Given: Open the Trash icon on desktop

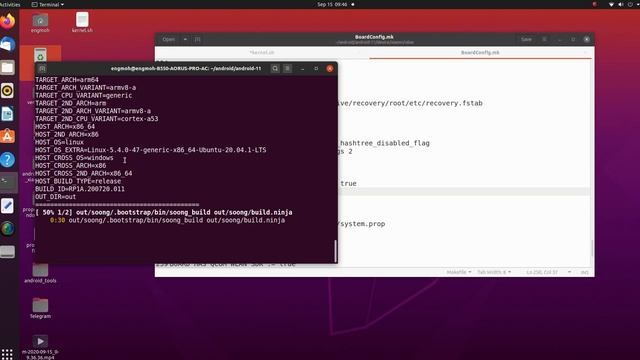Looking at the screenshot, I should (x=40, y=57).
